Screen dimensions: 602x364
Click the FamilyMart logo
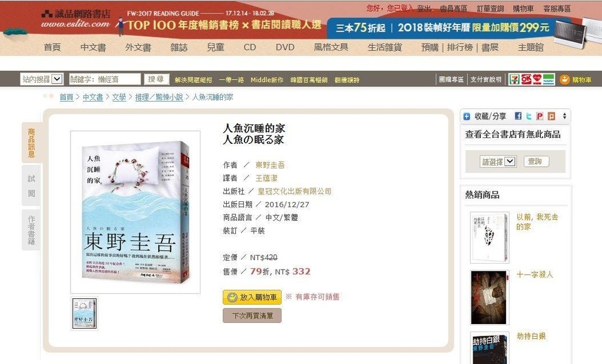point(549,79)
